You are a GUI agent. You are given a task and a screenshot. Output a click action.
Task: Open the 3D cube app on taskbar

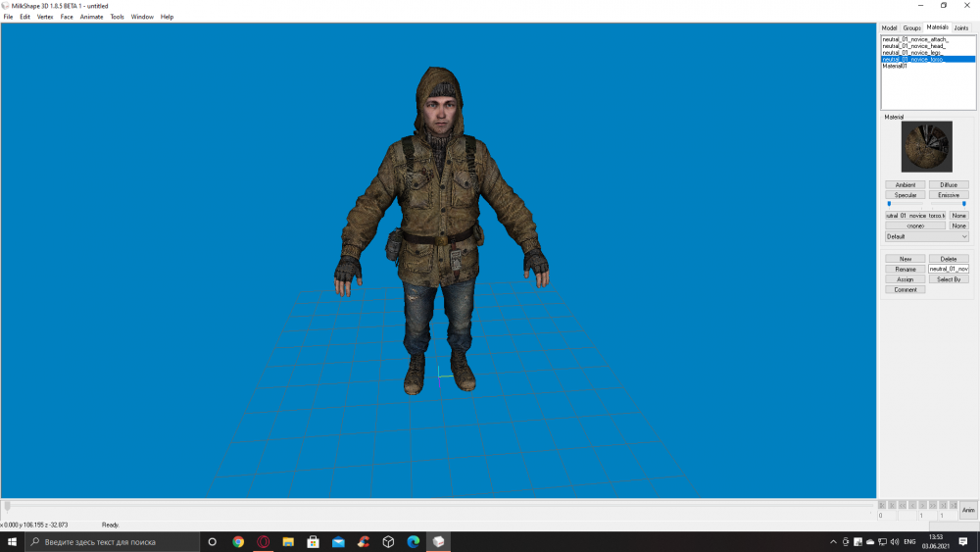(x=388, y=542)
